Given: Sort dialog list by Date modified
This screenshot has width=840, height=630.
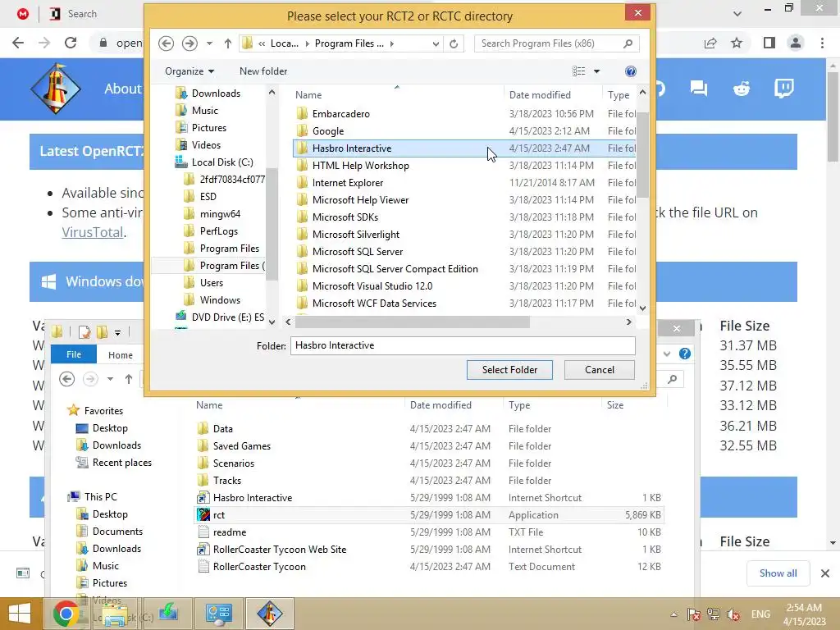Looking at the screenshot, I should [x=540, y=95].
